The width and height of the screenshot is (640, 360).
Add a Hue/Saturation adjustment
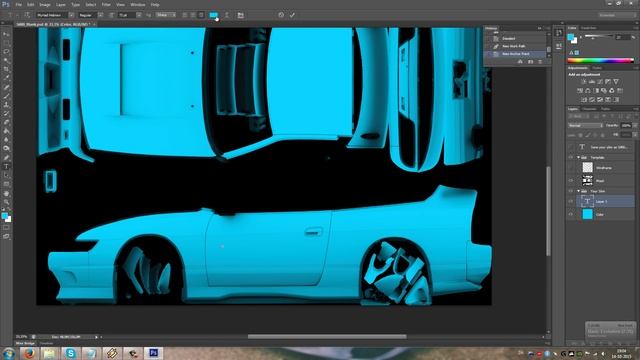tap(580, 91)
